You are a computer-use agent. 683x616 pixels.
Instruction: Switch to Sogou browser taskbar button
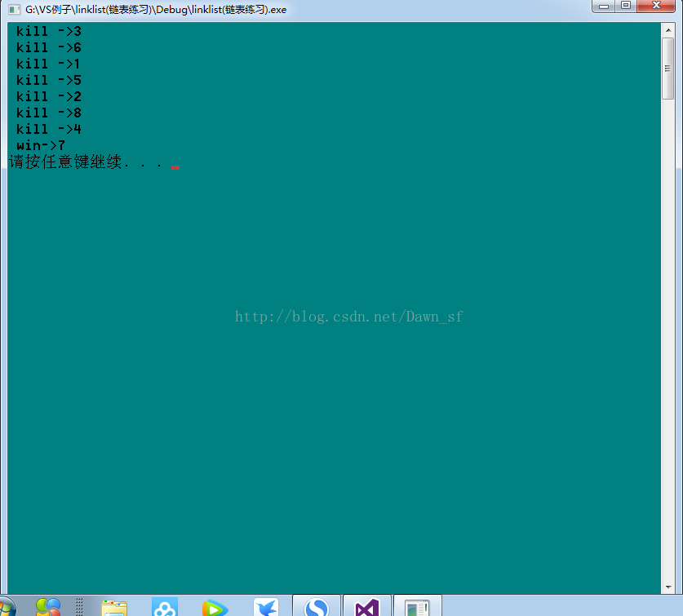click(317, 606)
